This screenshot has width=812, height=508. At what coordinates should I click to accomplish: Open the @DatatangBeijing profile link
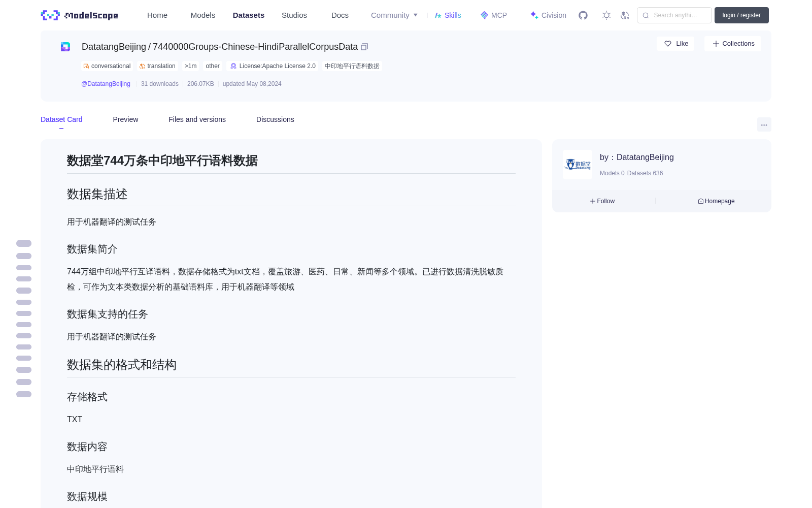point(106,84)
